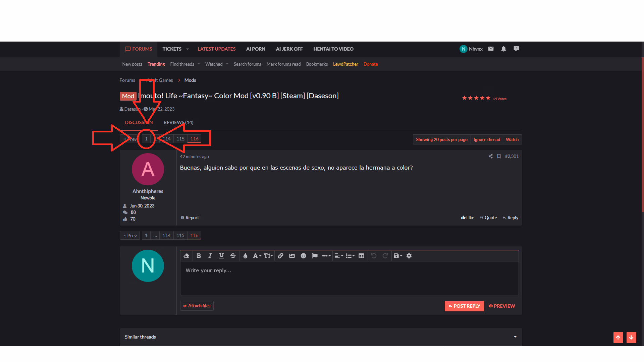The height and width of the screenshot is (362, 644).
Task: Click the insert image icon
Action: pyautogui.click(x=292, y=256)
